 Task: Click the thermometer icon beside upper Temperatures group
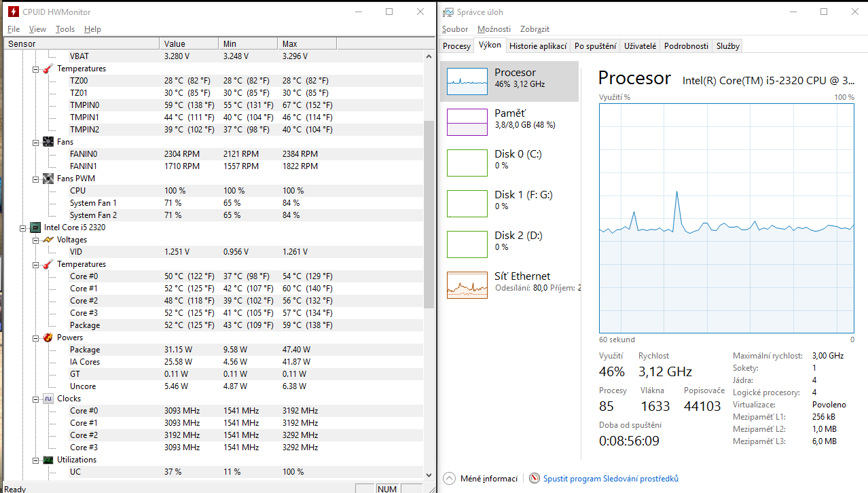click(x=48, y=69)
